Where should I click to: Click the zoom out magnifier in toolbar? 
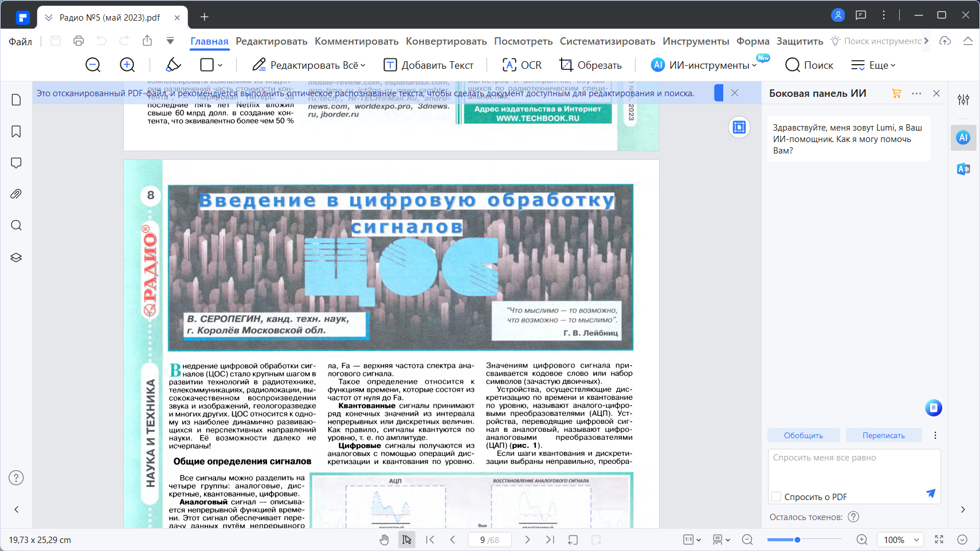point(93,65)
